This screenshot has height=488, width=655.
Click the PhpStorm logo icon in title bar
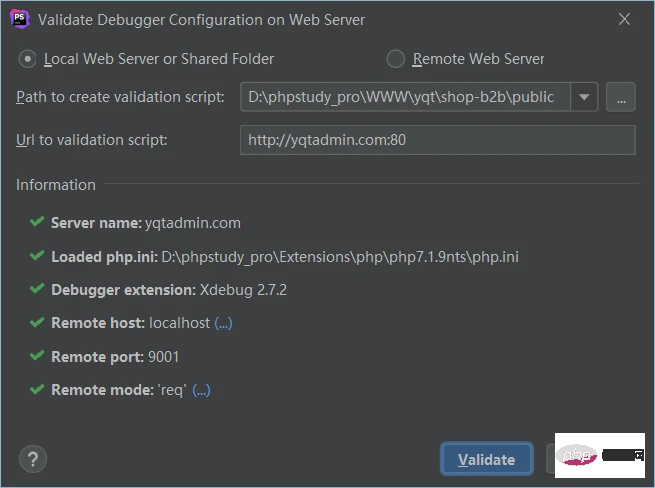point(19,19)
